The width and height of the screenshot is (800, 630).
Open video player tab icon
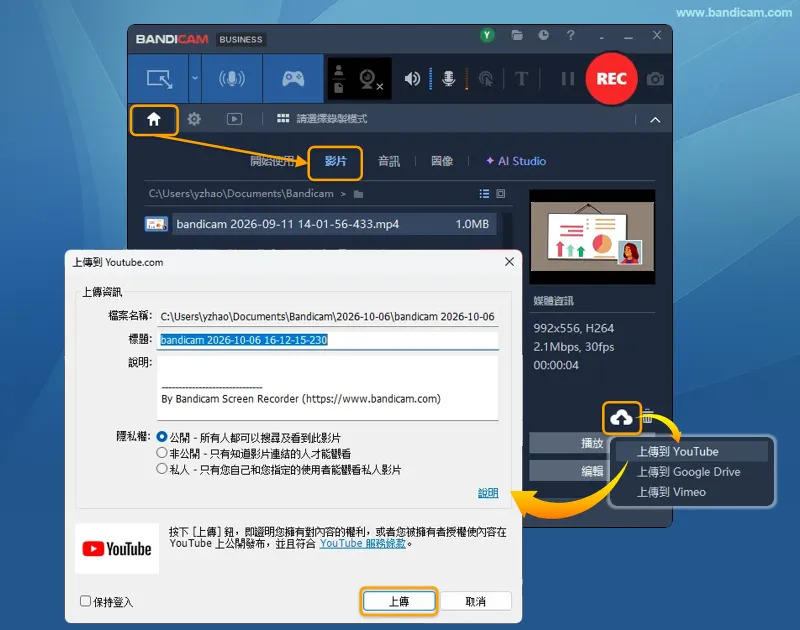click(x=234, y=119)
